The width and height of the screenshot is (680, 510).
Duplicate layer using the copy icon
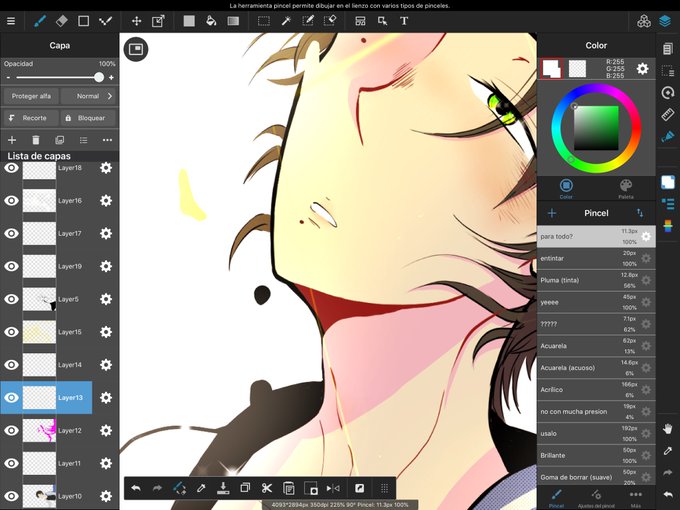click(59, 140)
